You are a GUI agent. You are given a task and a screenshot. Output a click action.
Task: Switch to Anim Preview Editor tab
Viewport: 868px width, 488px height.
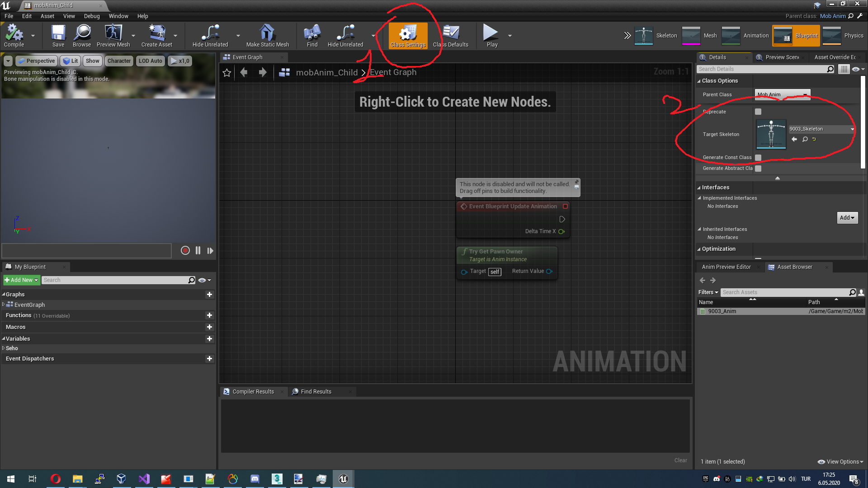pyautogui.click(x=726, y=267)
